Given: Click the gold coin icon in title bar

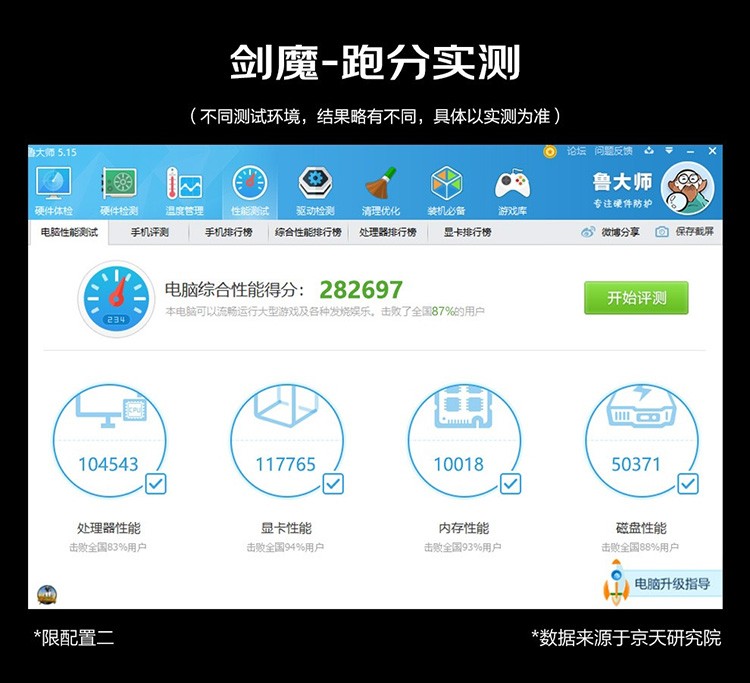Looking at the screenshot, I should 550,152.
